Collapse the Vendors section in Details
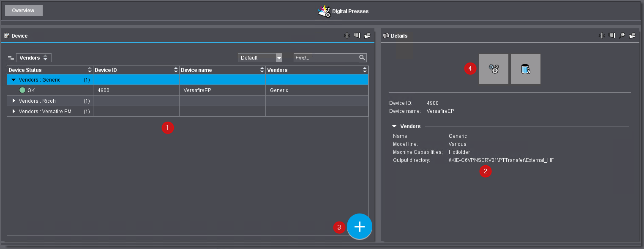Image resolution: width=644 pixels, height=249 pixels. tap(394, 126)
